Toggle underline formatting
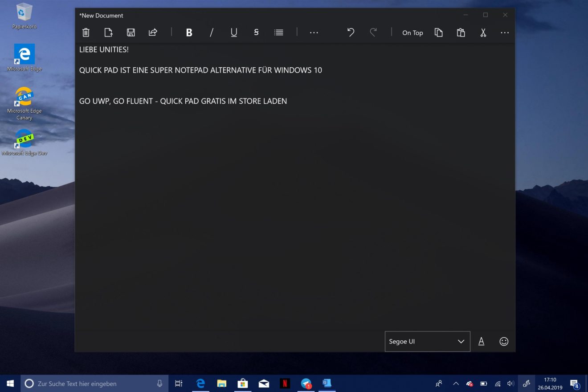The width and height of the screenshot is (588, 392). 234,33
